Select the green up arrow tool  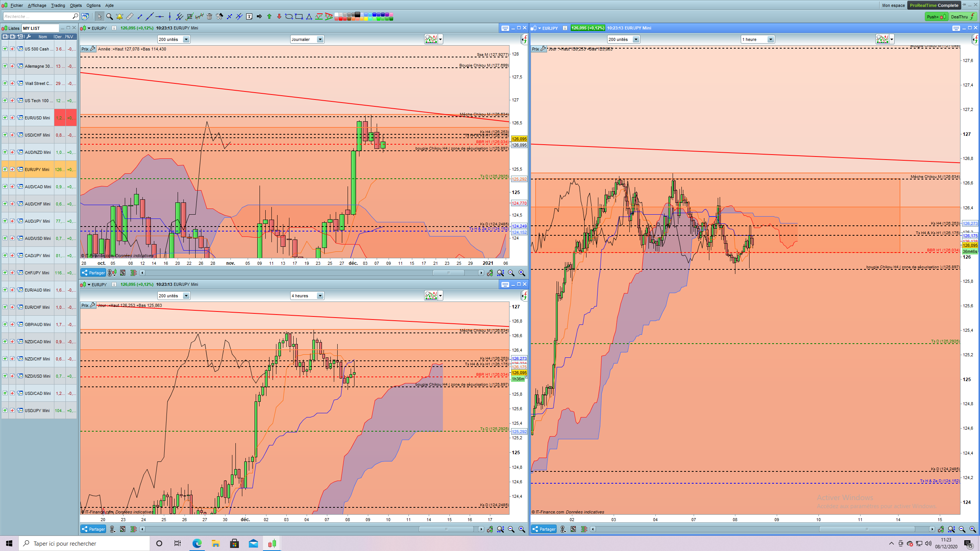pos(269,16)
